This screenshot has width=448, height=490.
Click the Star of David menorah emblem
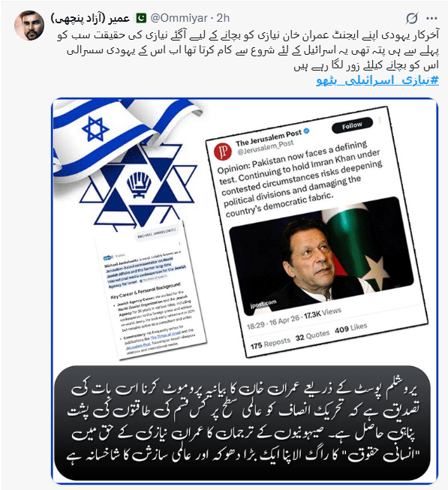(x=138, y=188)
